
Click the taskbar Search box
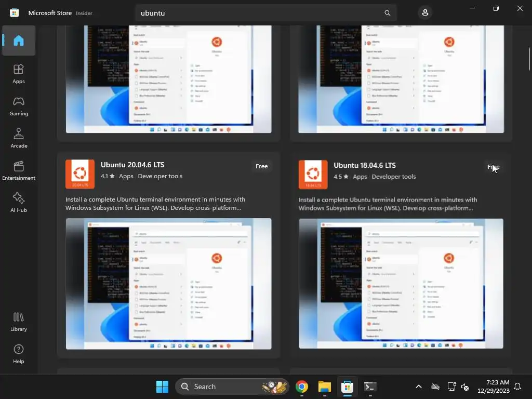[232, 387]
